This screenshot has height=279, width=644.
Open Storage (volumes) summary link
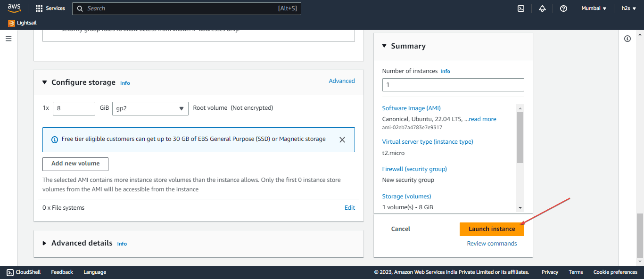[x=406, y=197]
